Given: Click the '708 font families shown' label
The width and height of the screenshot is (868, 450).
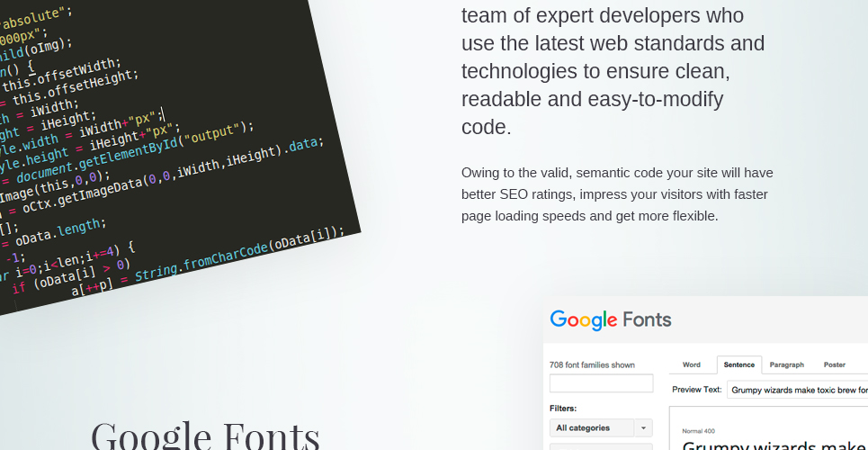Looking at the screenshot, I should [592, 364].
